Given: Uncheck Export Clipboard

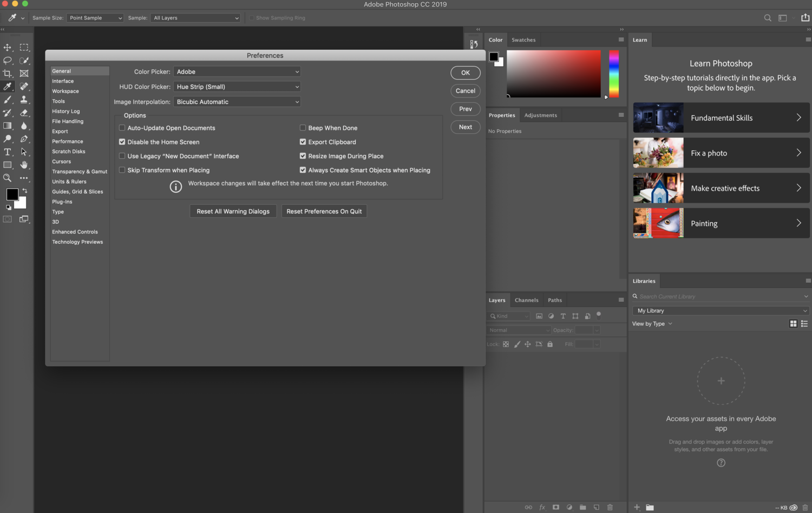Looking at the screenshot, I should pos(303,142).
